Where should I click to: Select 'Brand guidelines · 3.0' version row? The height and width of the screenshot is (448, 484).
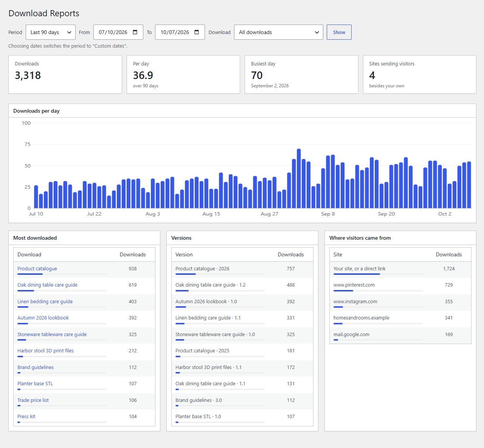[242, 401]
